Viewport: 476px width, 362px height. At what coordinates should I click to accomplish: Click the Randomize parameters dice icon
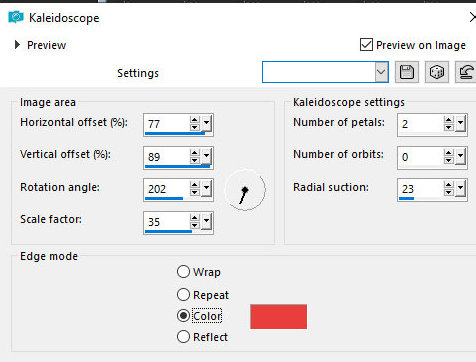pos(437,72)
